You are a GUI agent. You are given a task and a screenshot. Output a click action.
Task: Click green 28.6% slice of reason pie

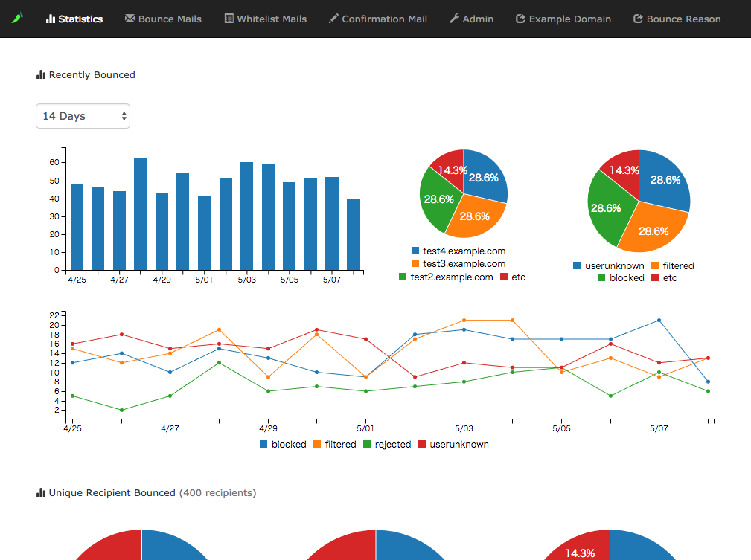[x=607, y=210]
